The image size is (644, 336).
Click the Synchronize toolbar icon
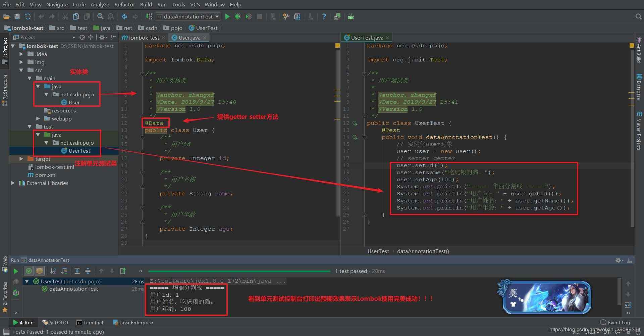pyautogui.click(x=28, y=16)
